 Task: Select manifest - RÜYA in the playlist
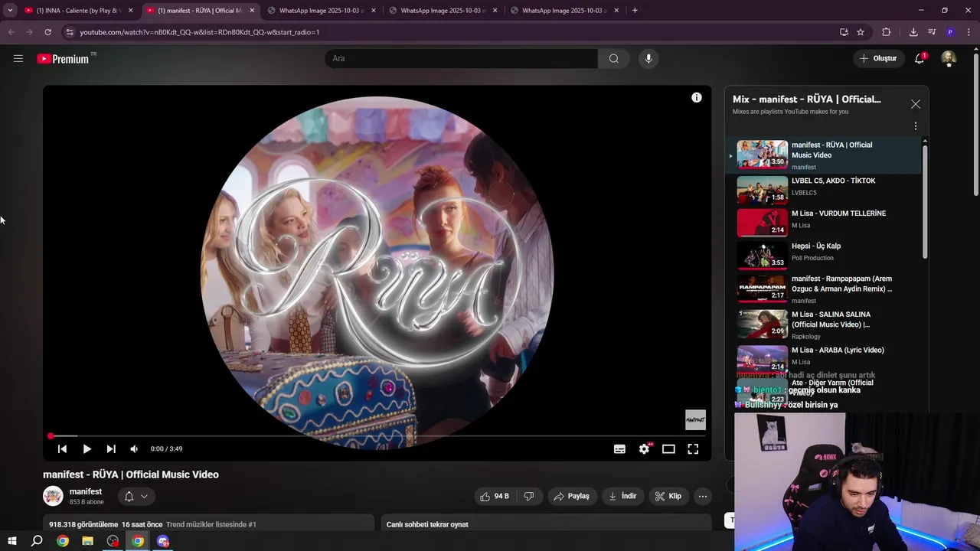(823, 155)
